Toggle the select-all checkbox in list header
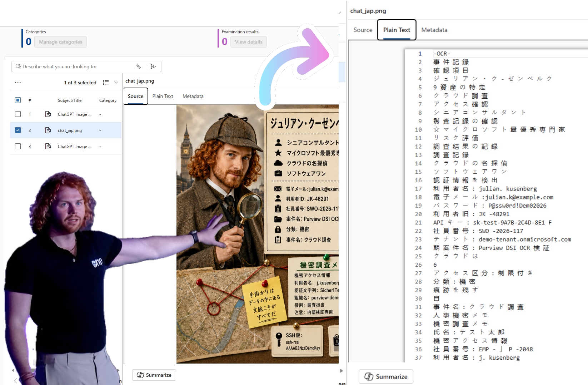This screenshot has width=588, height=385. point(18,100)
